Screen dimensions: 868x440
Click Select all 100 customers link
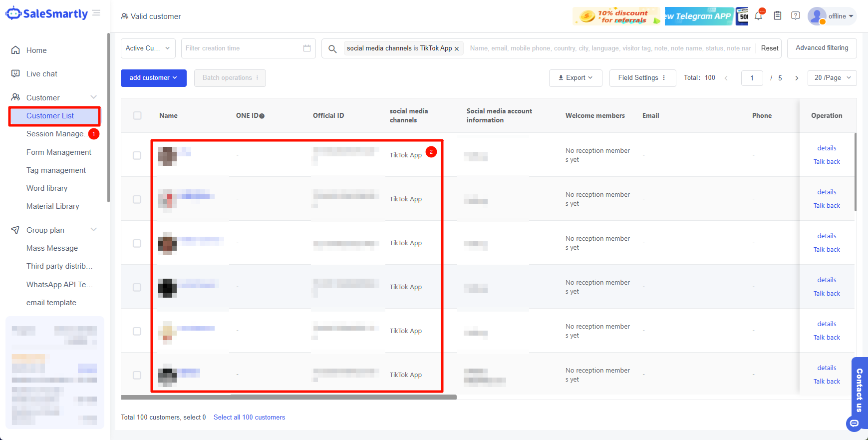[249, 418]
